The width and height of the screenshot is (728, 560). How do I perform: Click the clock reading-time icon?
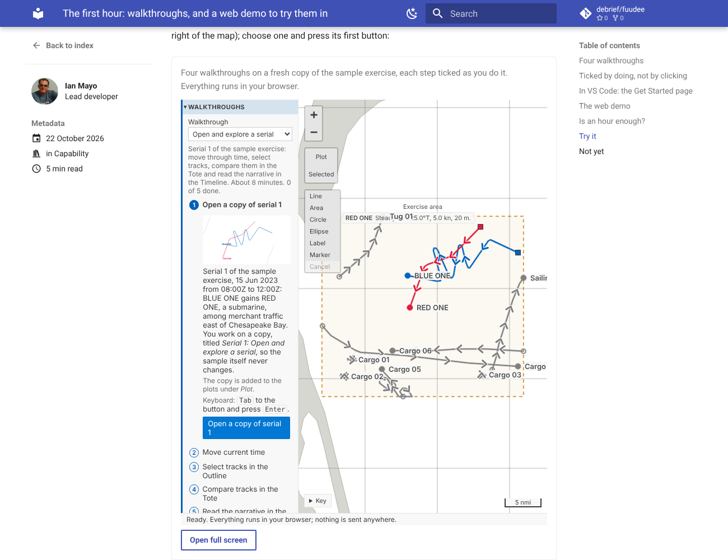coord(36,169)
